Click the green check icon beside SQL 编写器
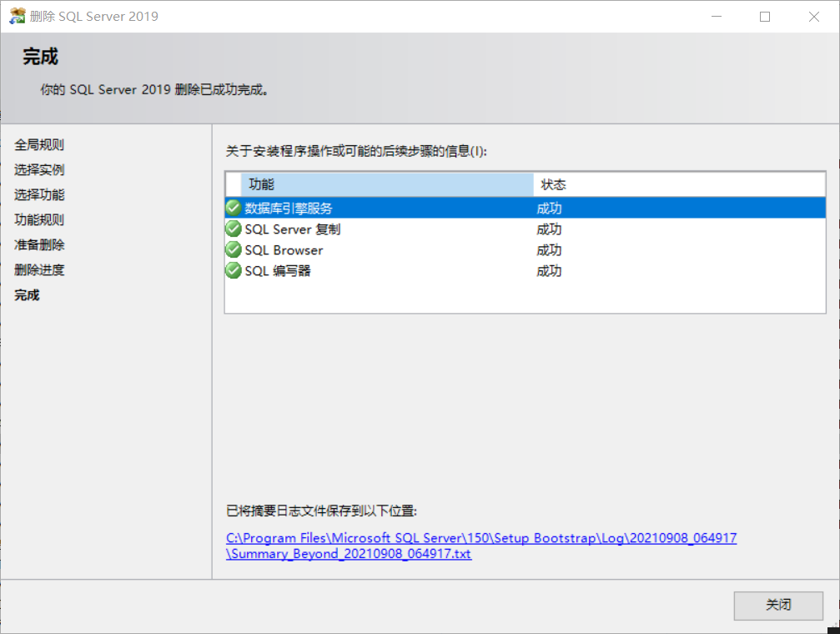Screen dimensions: 840x634 pyautogui.click(x=233, y=270)
